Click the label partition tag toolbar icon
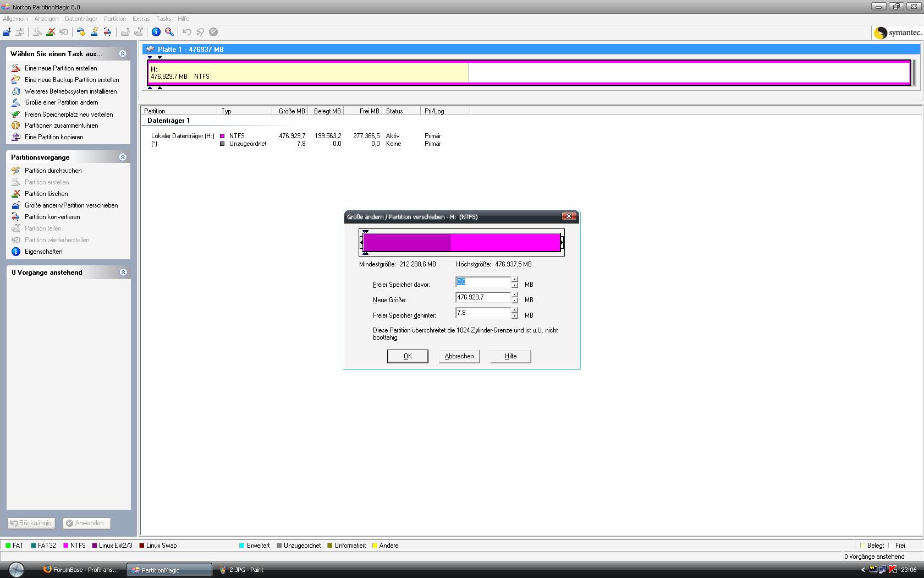924x578 pixels. (81, 32)
